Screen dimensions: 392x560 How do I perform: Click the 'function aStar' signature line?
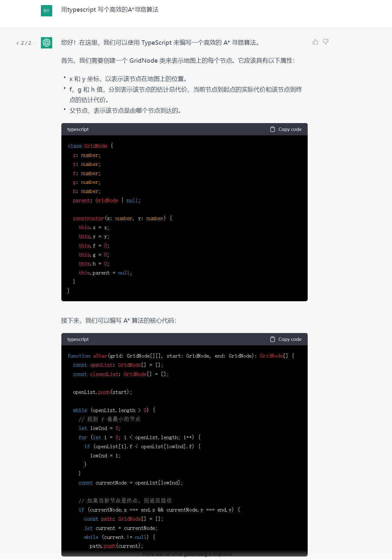pyautogui.click(x=181, y=356)
